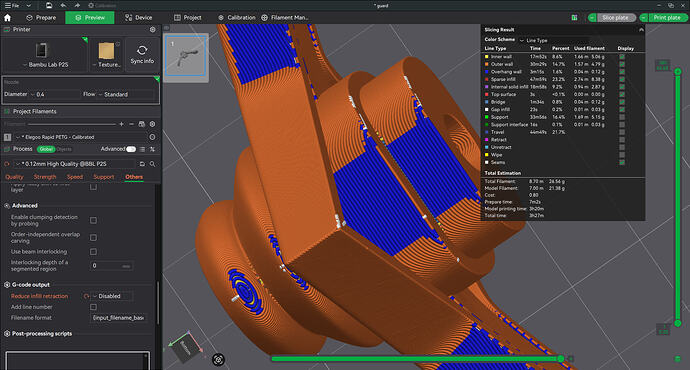This screenshot has height=370, width=690.
Task: Switch to the Project tab
Action: pos(187,18)
